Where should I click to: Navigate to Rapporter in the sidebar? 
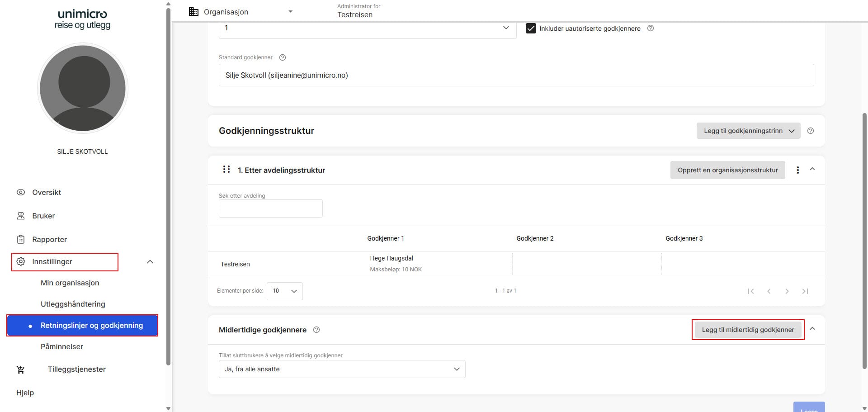(x=49, y=239)
